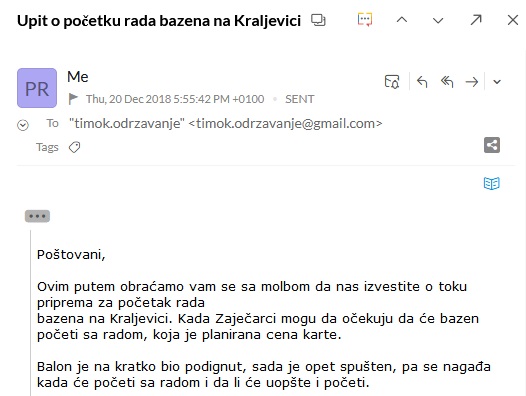Open email in new window arrow
526x396 pixels.
click(476, 20)
